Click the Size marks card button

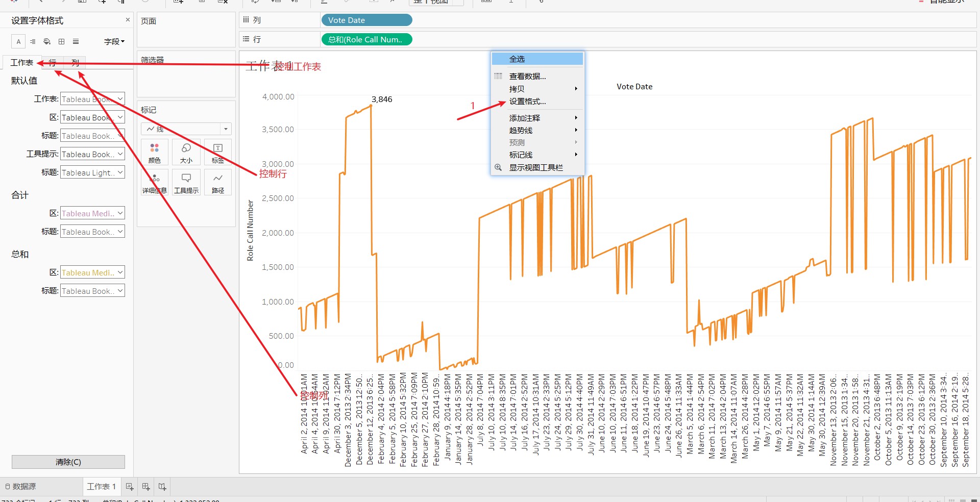point(186,152)
